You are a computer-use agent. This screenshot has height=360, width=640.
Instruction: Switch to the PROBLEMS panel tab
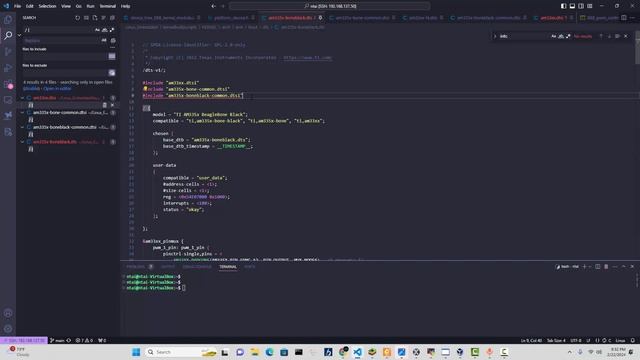(x=136, y=267)
